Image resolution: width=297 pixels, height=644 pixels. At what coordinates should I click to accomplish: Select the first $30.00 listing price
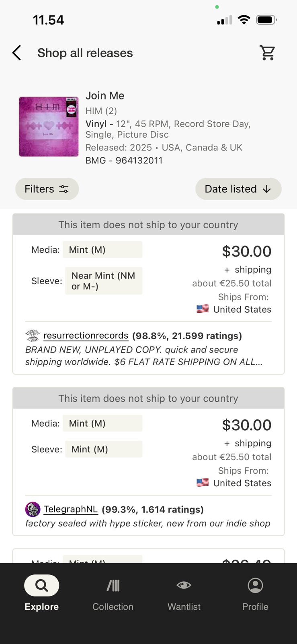pos(246,251)
